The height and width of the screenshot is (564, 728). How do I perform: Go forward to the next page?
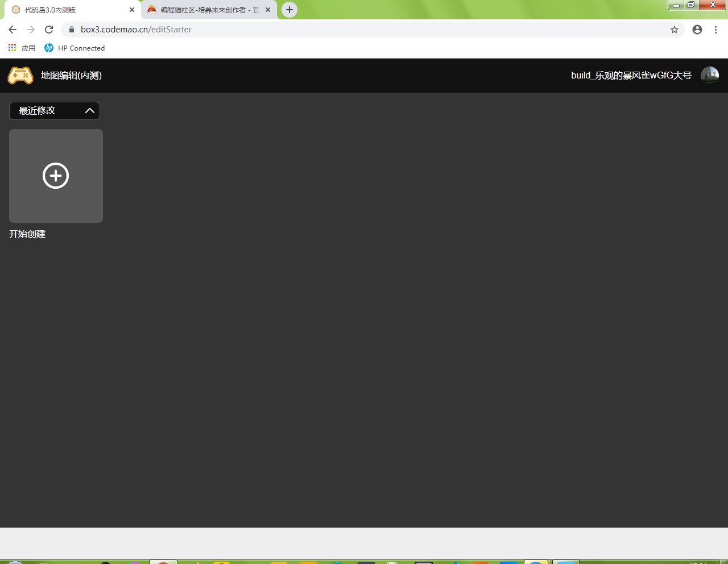(31, 30)
